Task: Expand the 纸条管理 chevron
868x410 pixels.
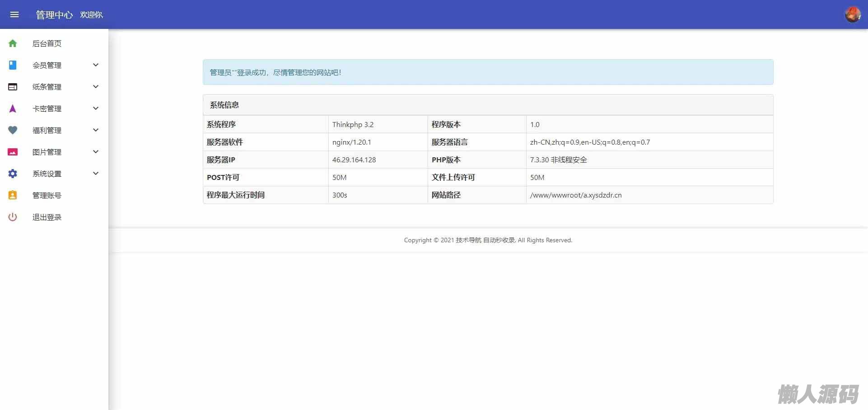Action: pyautogui.click(x=96, y=87)
